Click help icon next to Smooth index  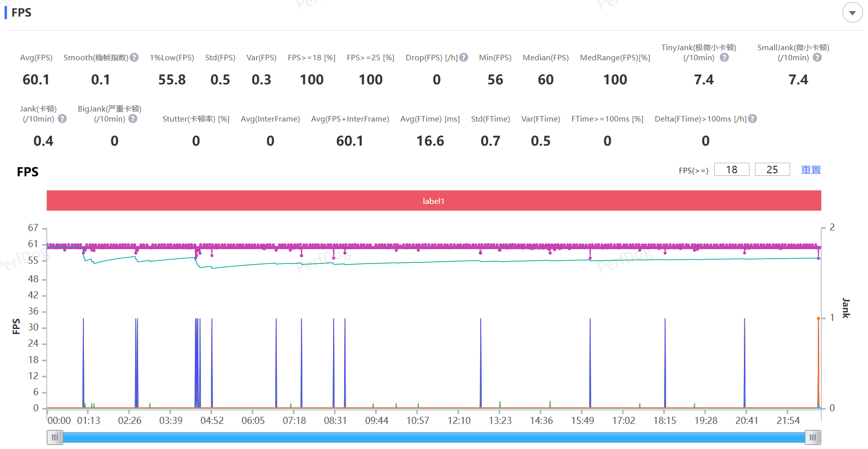tap(134, 58)
